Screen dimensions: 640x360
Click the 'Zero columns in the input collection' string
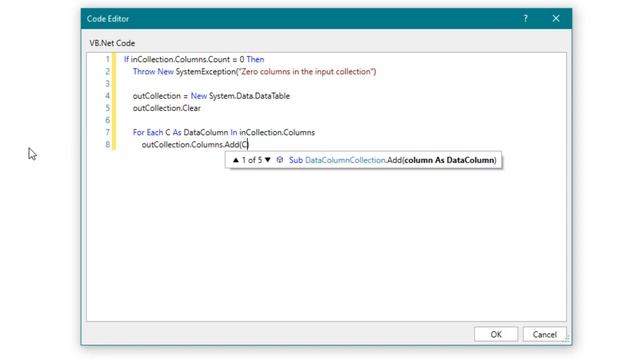coord(306,71)
